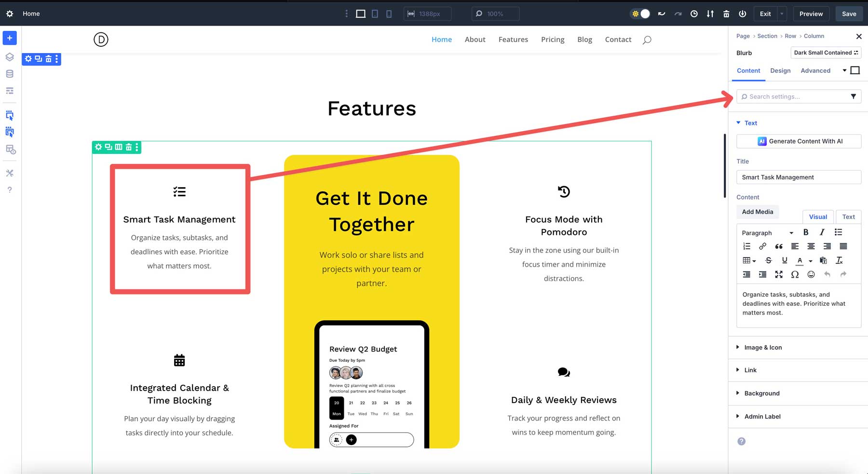This screenshot has height=474, width=868.
Task: Toggle center text alignment in the editor
Action: [811, 246]
